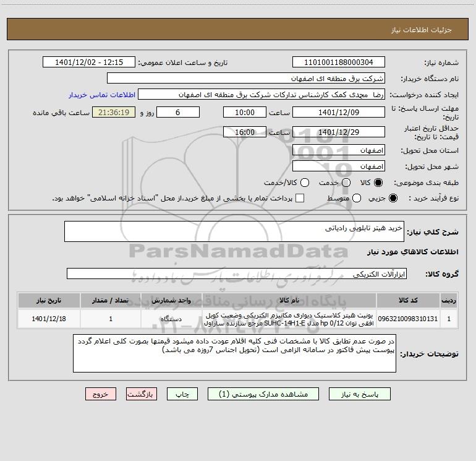
Task: Select the متوسط purchase type radio
Action: click(x=357, y=198)
